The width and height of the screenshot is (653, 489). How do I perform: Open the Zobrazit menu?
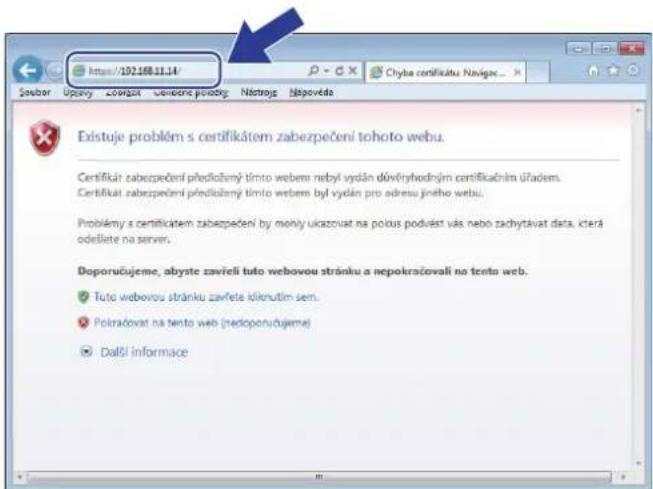click(x=123, y=92)
